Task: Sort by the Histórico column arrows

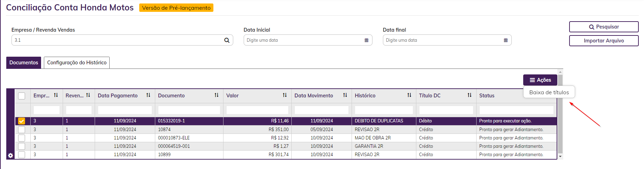Action: point(409,95)
